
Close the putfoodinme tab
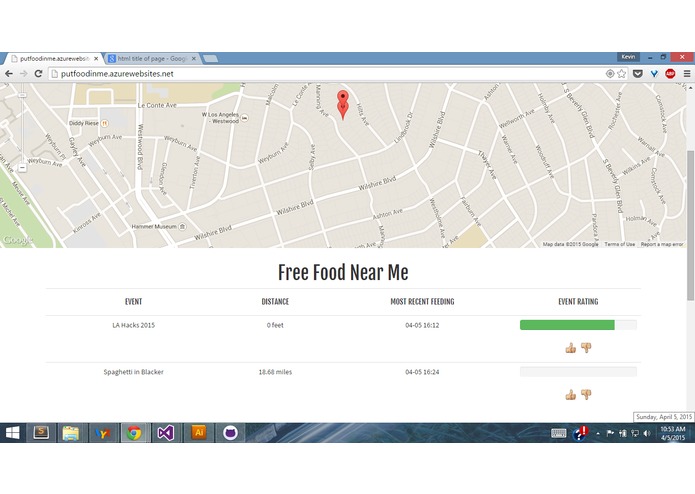(96, 58)
